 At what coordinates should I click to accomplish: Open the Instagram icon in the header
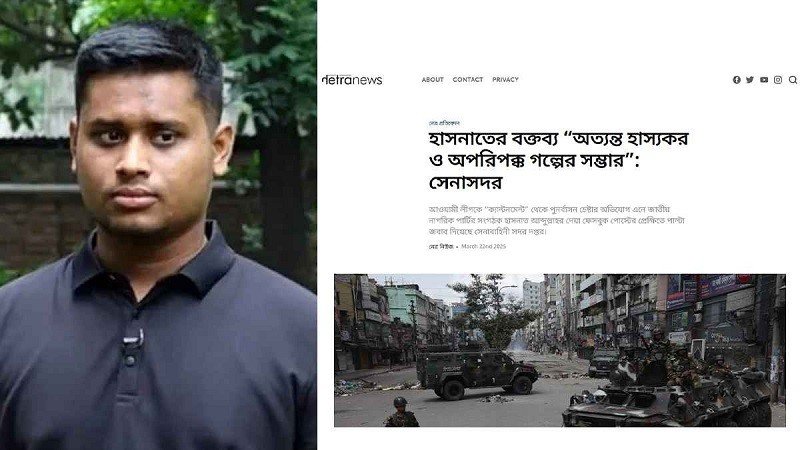(x=778, y=80)
